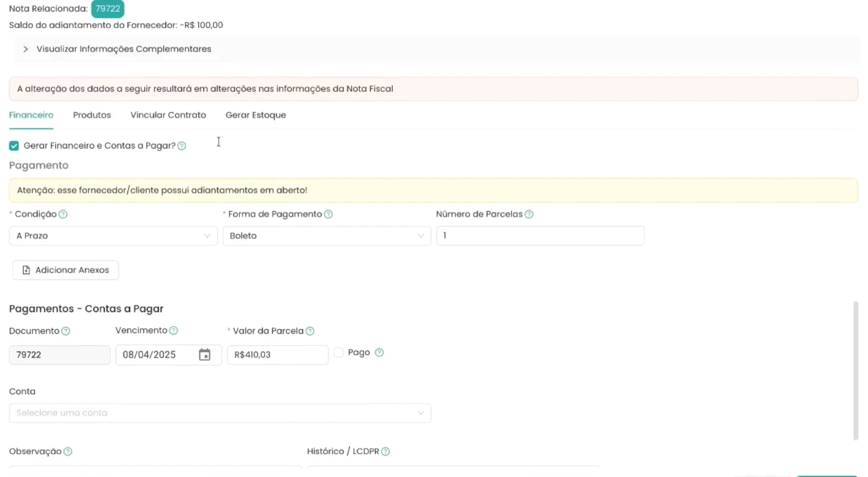This screenshot has width=868, height=477.
Task: Click the help icon next to Documento
Action: pyautogui.click(x=67, y=330)
